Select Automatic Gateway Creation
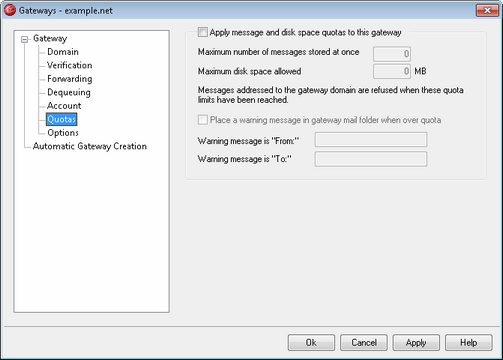This screenshot has width=503, height=360. pos(90,146)
